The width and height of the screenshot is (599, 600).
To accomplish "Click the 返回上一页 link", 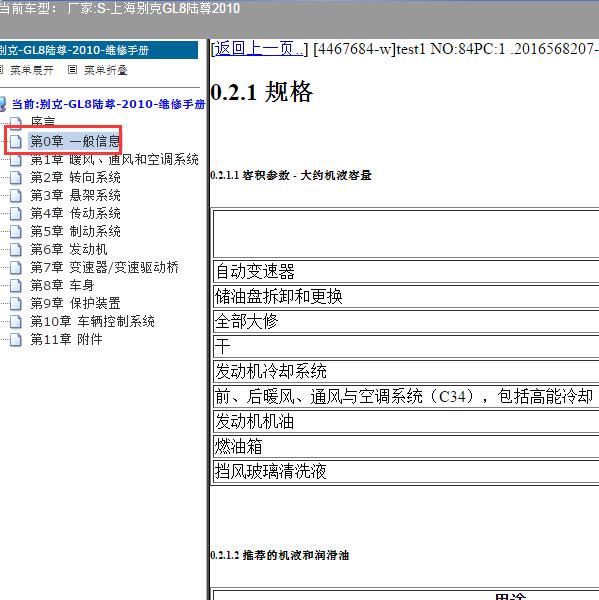I will (258, 49).
